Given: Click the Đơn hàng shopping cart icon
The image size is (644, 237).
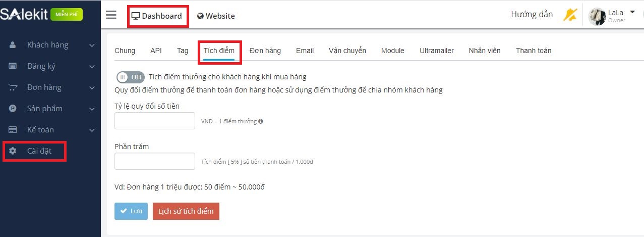Looking at the screenshot, I should pyautogui.click(x=13, y=87).
